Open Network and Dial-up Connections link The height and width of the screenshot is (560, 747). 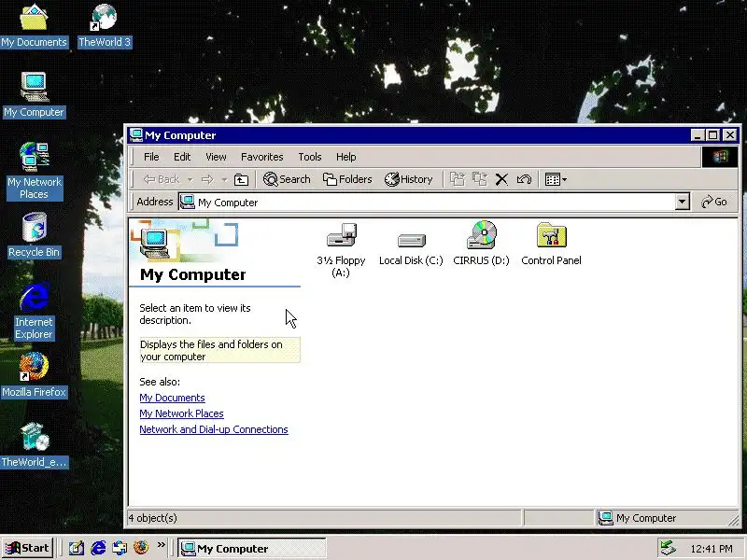pos(214,429)
